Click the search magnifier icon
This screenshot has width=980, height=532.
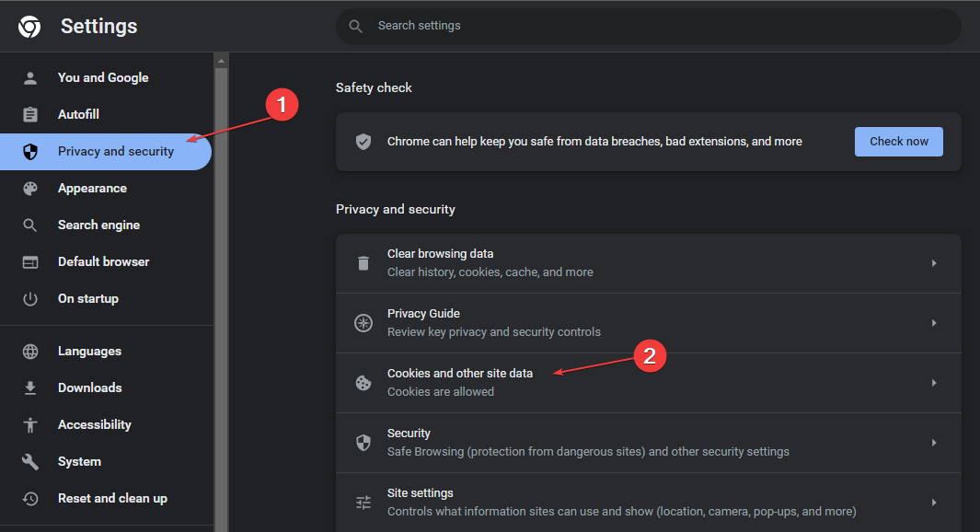356,26
